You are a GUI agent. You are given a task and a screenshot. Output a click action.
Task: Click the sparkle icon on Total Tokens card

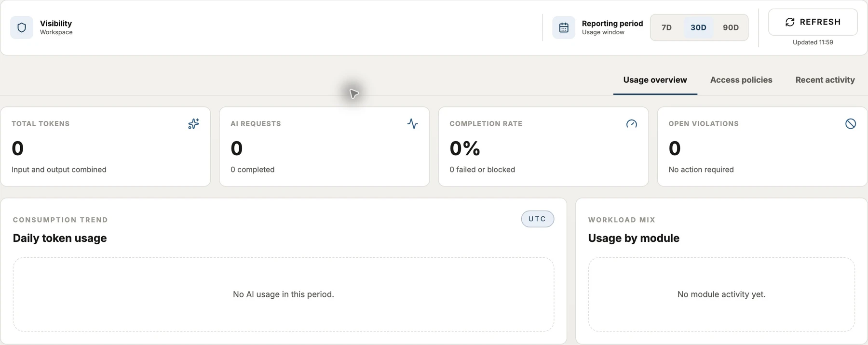click(193, 124)
